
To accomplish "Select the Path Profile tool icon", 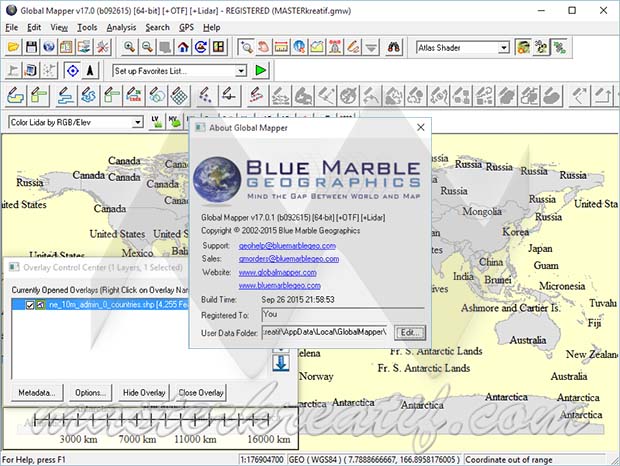I will pos(317,47).
